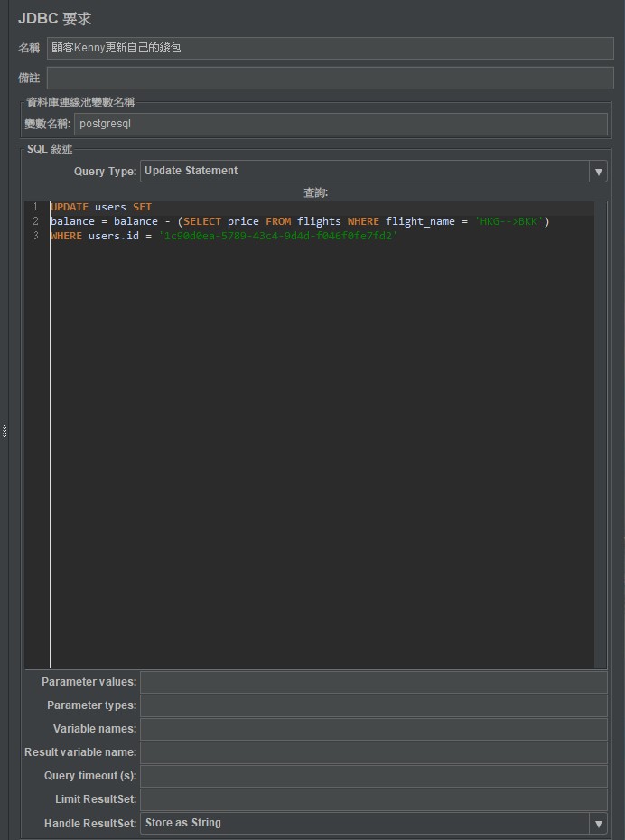Viewport: 625px width, 840px height.
Task: Focus the Parameter types input field
Action: point(373,705)
